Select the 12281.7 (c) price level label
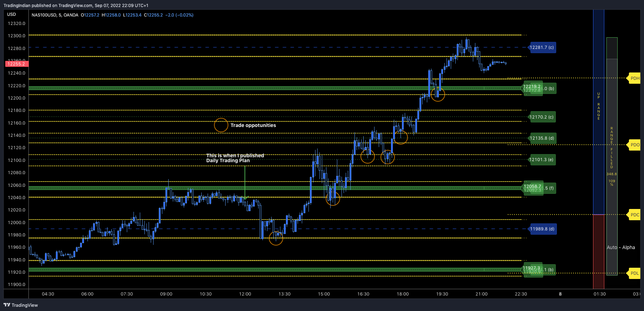 coord(542,47)
